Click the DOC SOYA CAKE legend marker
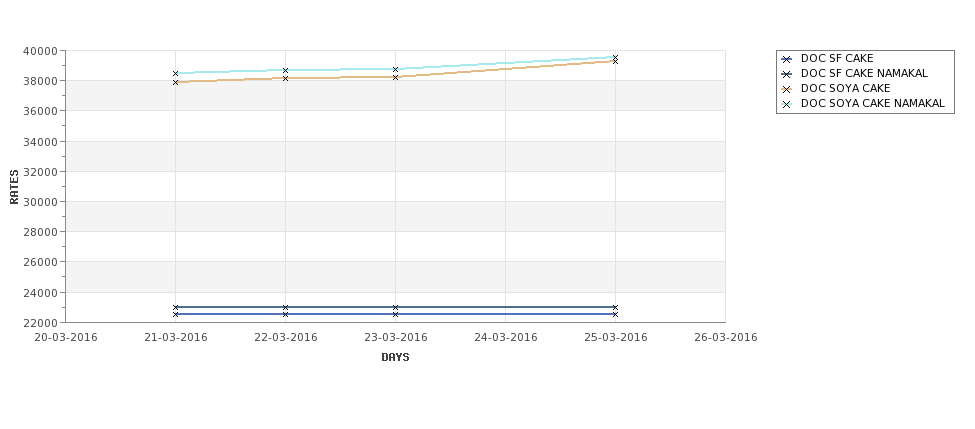The width and height of the screenshot is (975, 429). point(787,90)
